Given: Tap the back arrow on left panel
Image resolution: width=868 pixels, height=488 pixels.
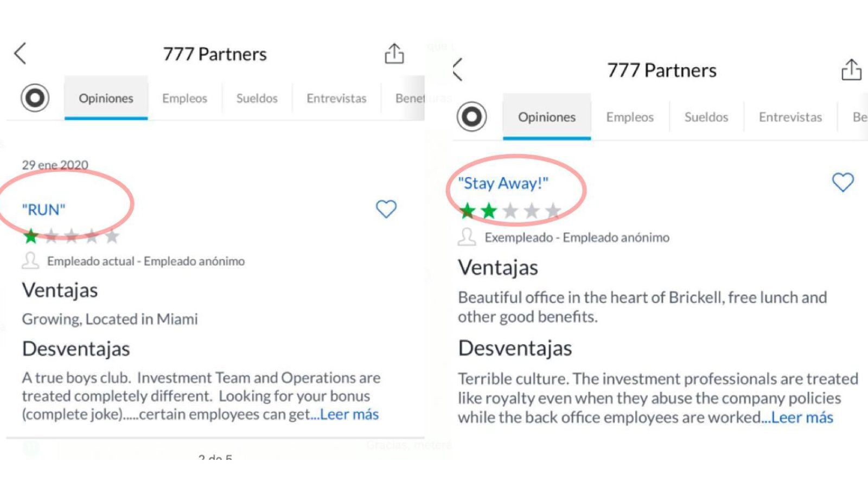Looking at the screenshot, I should (21, 54).
